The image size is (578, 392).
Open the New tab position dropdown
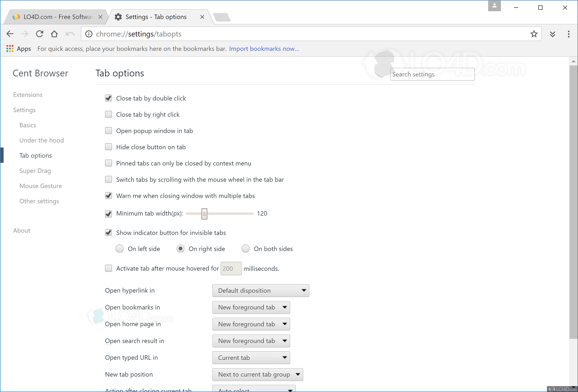pyautogui.click(x=258, y=374)
